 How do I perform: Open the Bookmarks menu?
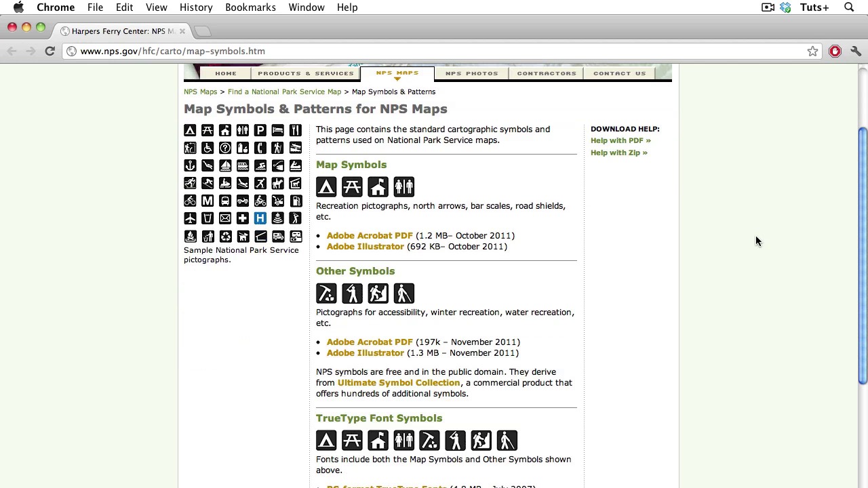coord(250,7)
